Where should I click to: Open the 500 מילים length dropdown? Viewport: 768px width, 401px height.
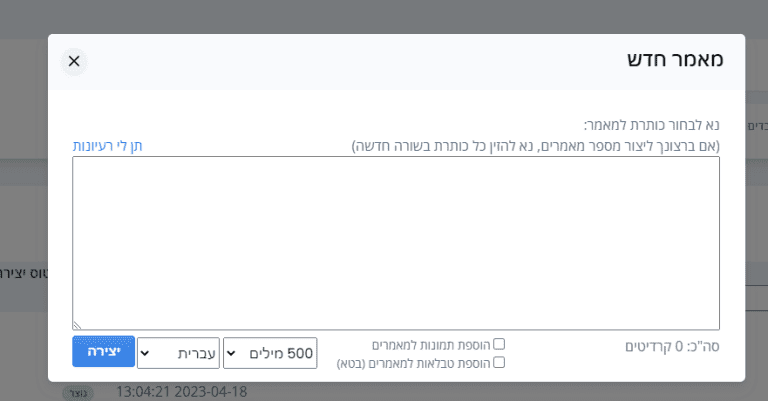(x=270, y=353)
